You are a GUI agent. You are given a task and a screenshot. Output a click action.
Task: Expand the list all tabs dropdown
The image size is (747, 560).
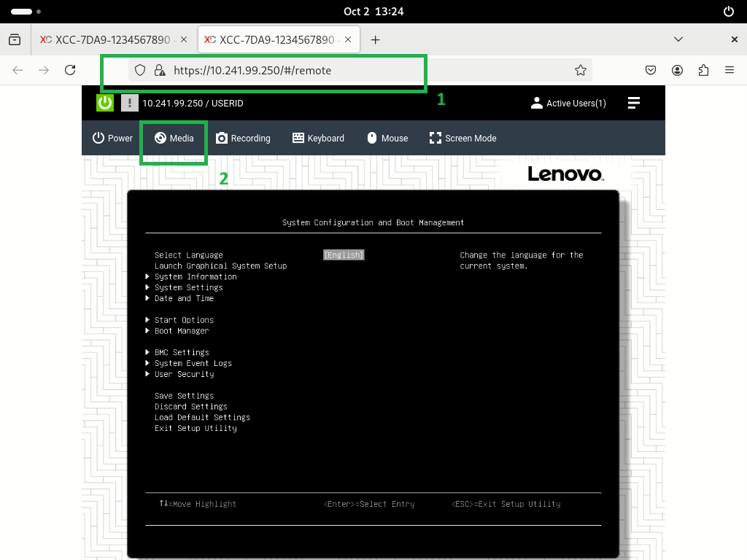click(x=678, y=39)
